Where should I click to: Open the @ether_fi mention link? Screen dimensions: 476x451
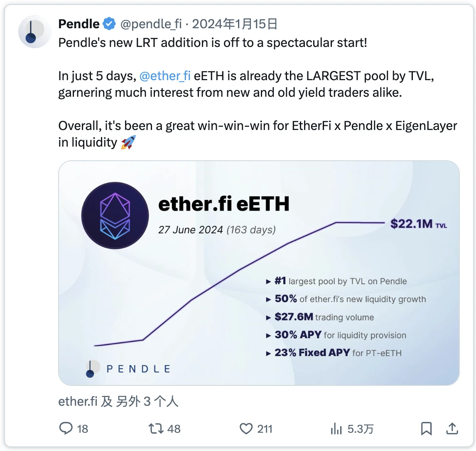point(165,76)
